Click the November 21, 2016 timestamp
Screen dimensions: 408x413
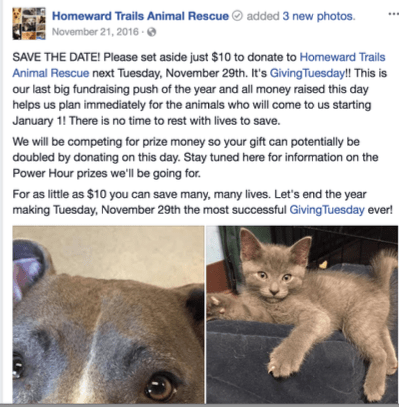pyautogui.click(x=95, y=32)
